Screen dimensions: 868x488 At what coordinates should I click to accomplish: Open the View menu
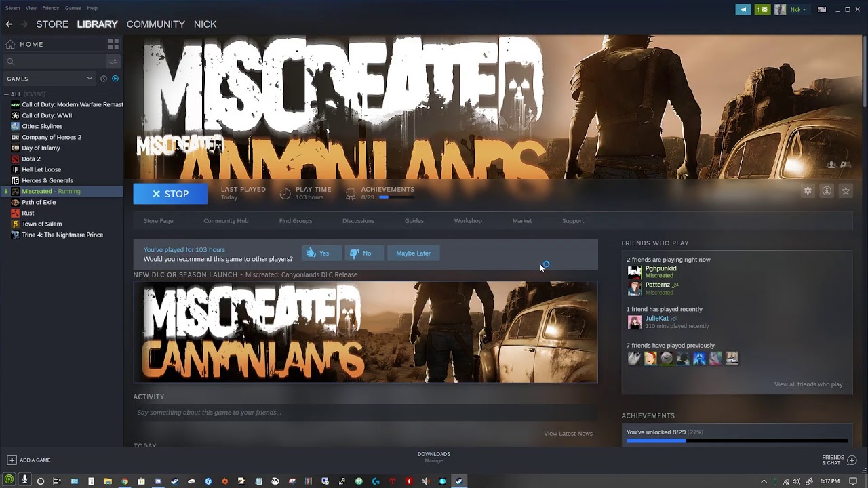coord(31,8)
